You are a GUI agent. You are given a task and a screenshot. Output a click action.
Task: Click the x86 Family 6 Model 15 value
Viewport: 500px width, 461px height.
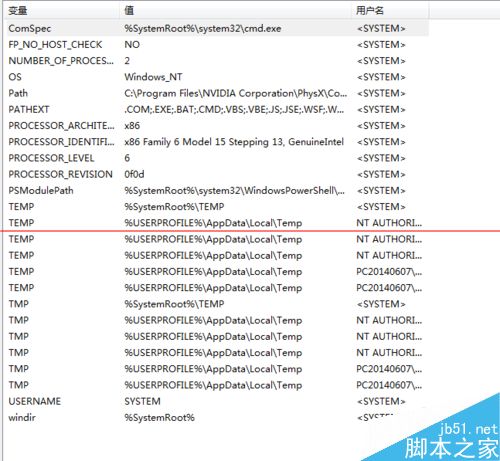(234, 142)
